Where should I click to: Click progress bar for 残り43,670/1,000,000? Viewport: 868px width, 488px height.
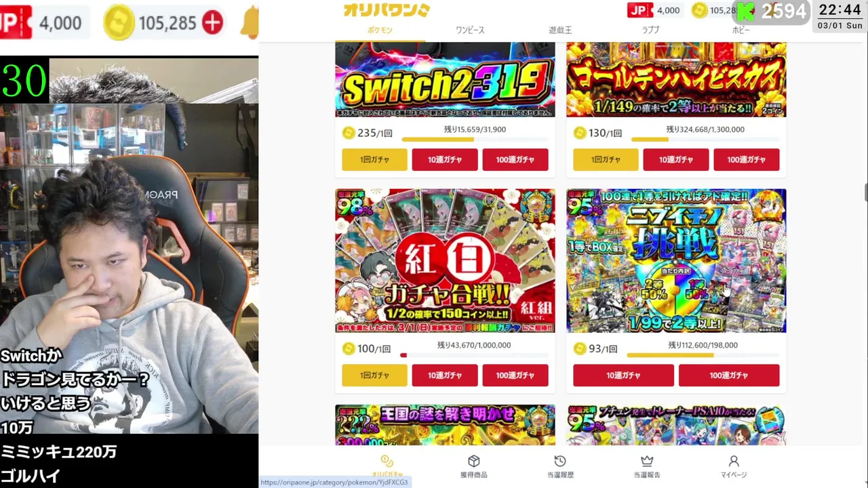[475, 355]
